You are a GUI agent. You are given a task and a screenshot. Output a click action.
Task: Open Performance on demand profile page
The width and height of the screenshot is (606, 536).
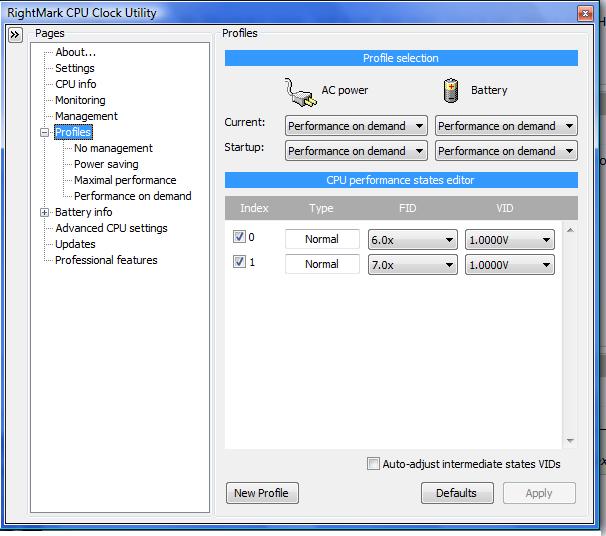pyautogui.click(x=133, y=196)
